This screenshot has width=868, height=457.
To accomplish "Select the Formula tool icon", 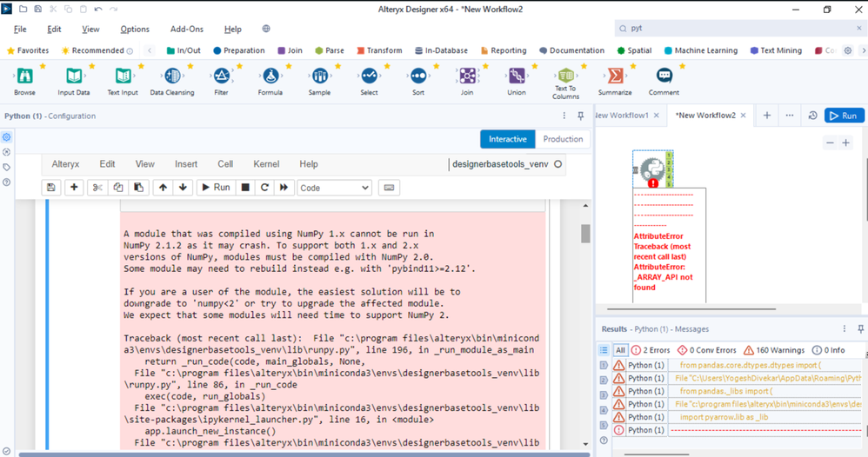I will click(x=270, y=76).
